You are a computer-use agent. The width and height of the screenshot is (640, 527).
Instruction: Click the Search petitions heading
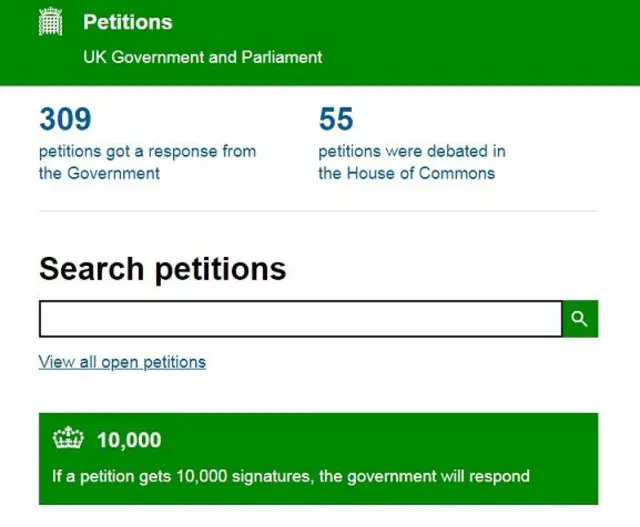pyautogui.click(x=162, y=269)
